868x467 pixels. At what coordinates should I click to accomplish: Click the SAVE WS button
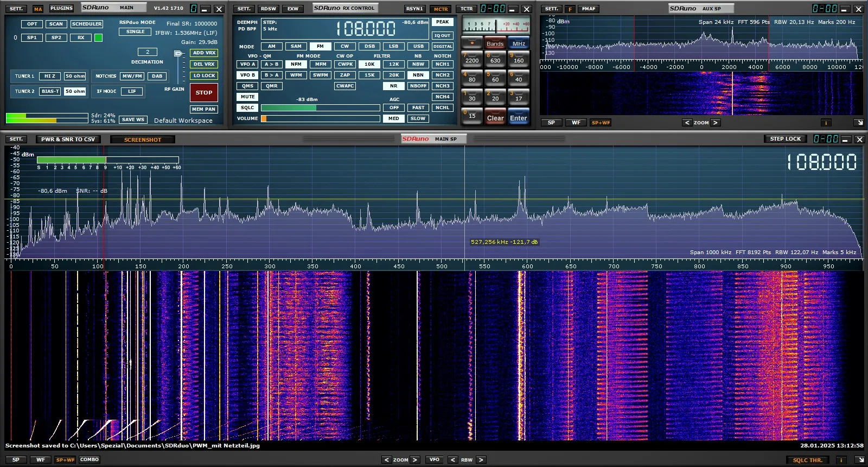[133, 119]
